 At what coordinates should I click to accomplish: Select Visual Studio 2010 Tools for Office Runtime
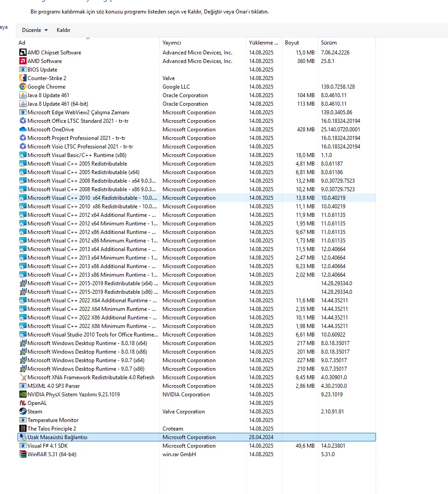pyautogui.click(x=93, y=335)
